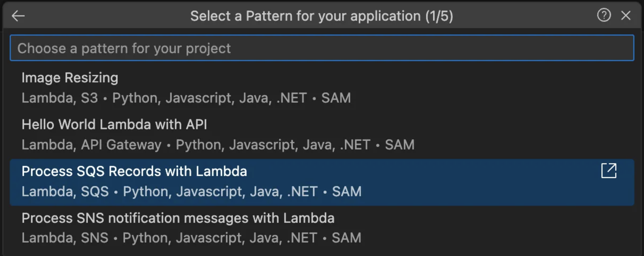Image resolution: width=644 pixels, height=256 pixels.
Task: Select Process SNS notification messages with Lambda
Action: point(178,218)
